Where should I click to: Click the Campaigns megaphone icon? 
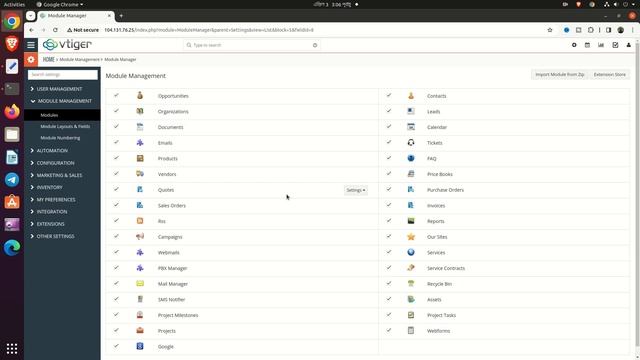tap(140, 237)
